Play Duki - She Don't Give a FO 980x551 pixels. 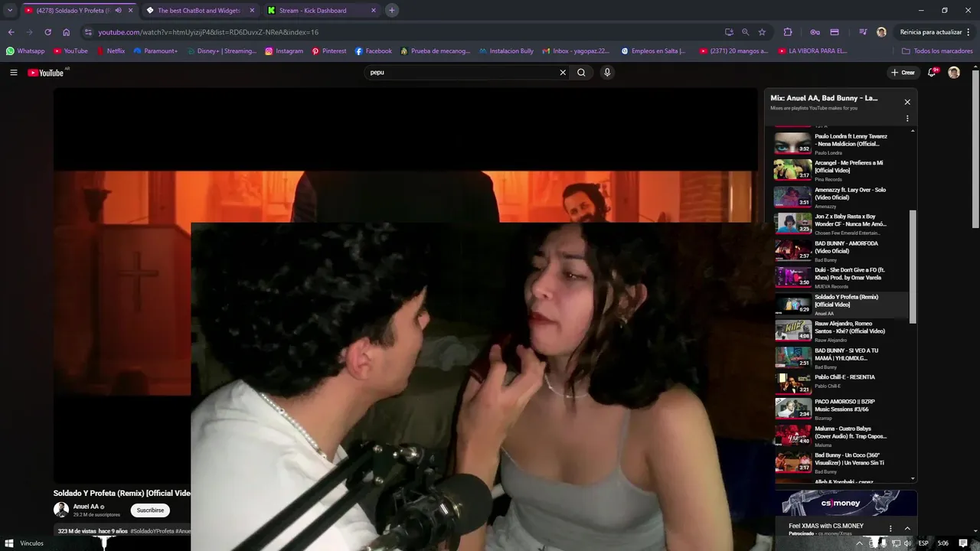pyautogui.click(x=842, y=278)
